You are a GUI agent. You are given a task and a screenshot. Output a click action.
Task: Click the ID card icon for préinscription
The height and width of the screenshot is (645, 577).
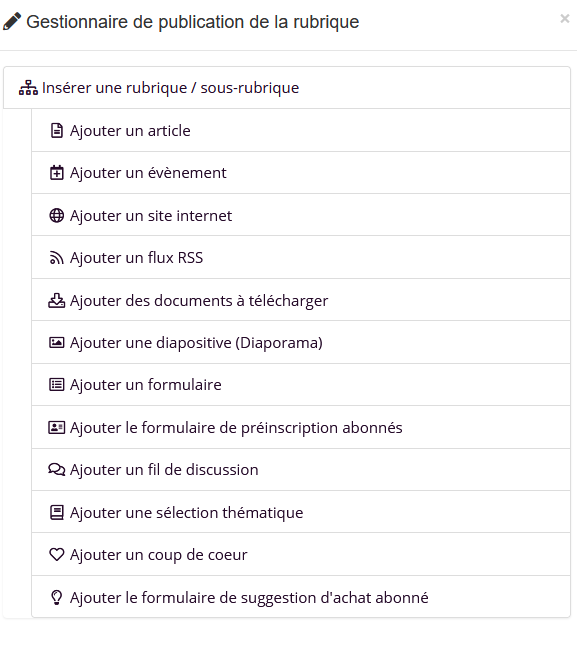coord(56,427)
